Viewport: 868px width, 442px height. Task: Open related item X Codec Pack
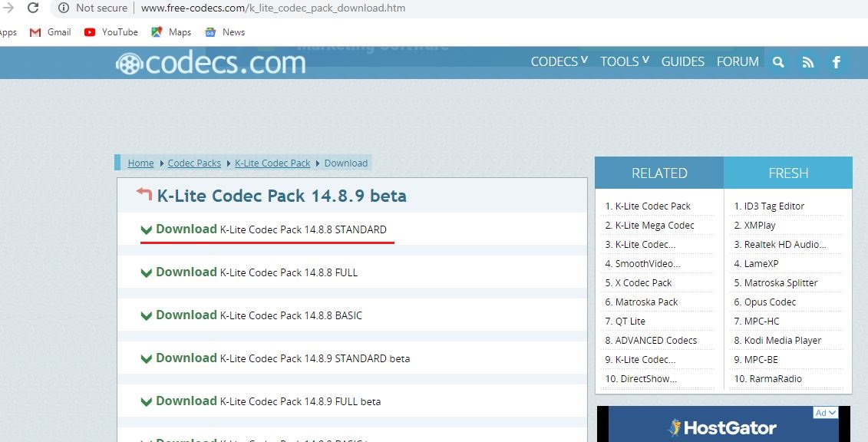[639, 283]
